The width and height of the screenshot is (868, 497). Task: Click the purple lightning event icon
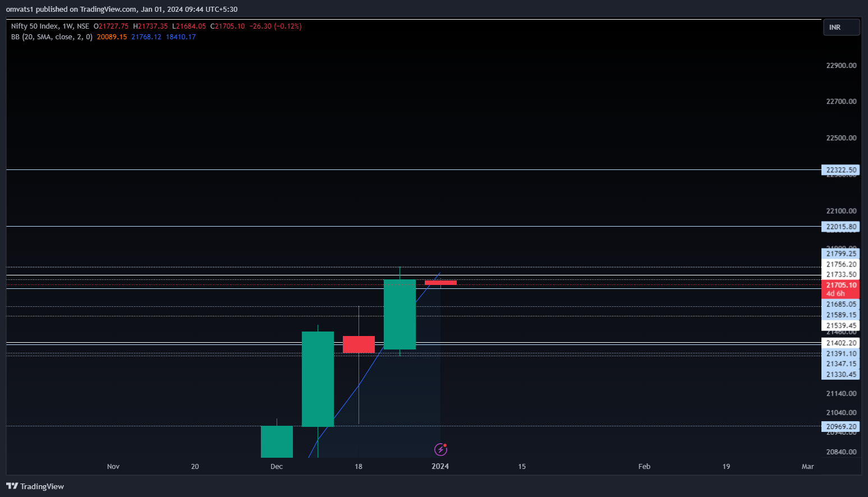440,449
